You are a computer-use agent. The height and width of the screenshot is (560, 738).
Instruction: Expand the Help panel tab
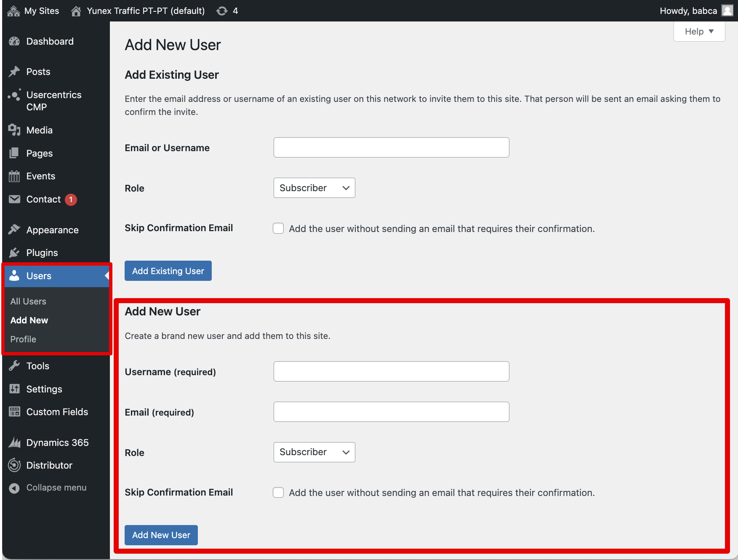699,32
